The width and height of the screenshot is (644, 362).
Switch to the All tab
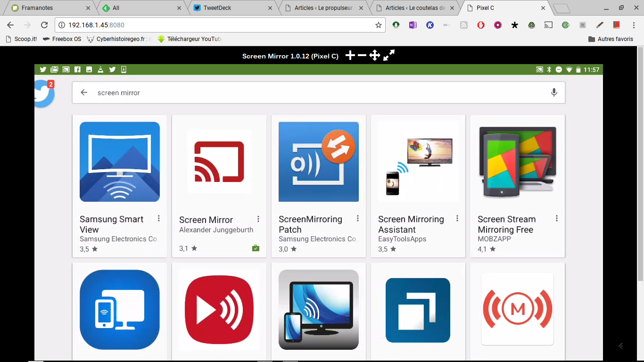(141, 8)
